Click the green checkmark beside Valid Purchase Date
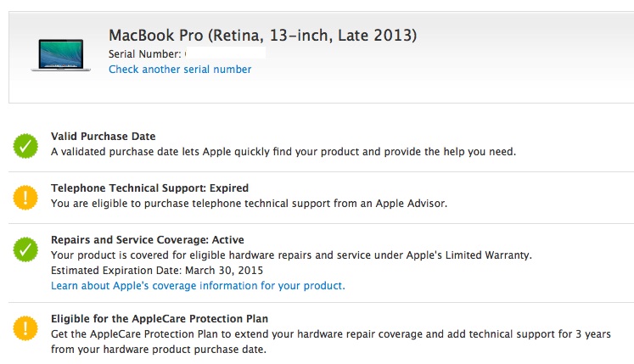634x364 pixels. [25, 145]
